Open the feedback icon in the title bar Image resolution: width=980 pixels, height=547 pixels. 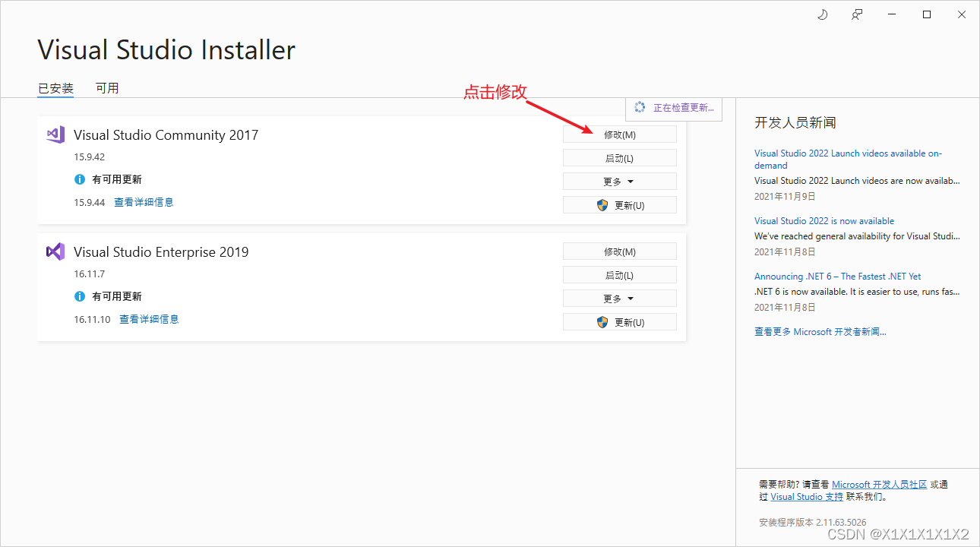tap(856, 14)
